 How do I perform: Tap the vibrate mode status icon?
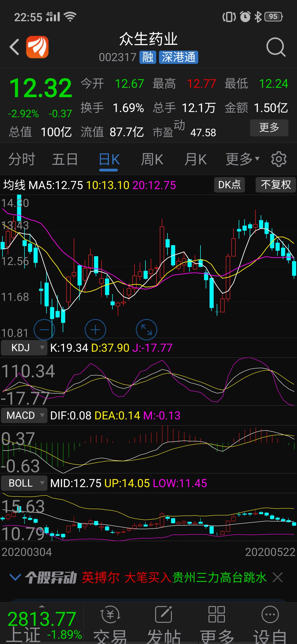tap(229, 17)
